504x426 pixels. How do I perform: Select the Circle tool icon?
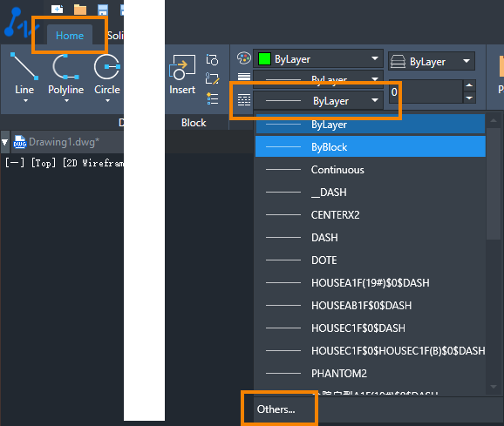pyautogui.click(x=106, y=66)
